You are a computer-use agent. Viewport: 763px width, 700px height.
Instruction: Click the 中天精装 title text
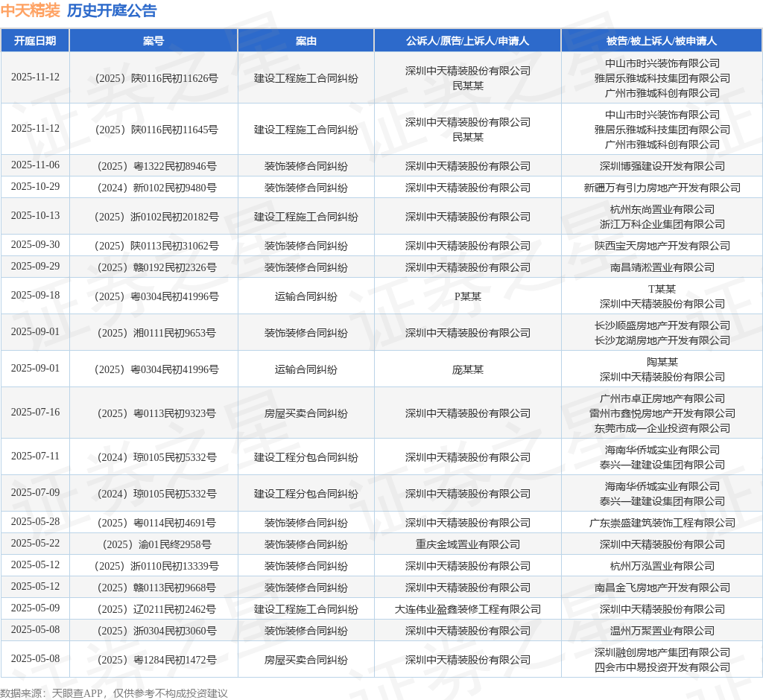(30, 10)
